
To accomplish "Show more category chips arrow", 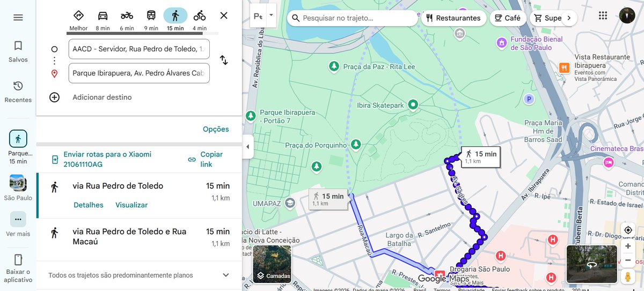I will coord(569,18).
